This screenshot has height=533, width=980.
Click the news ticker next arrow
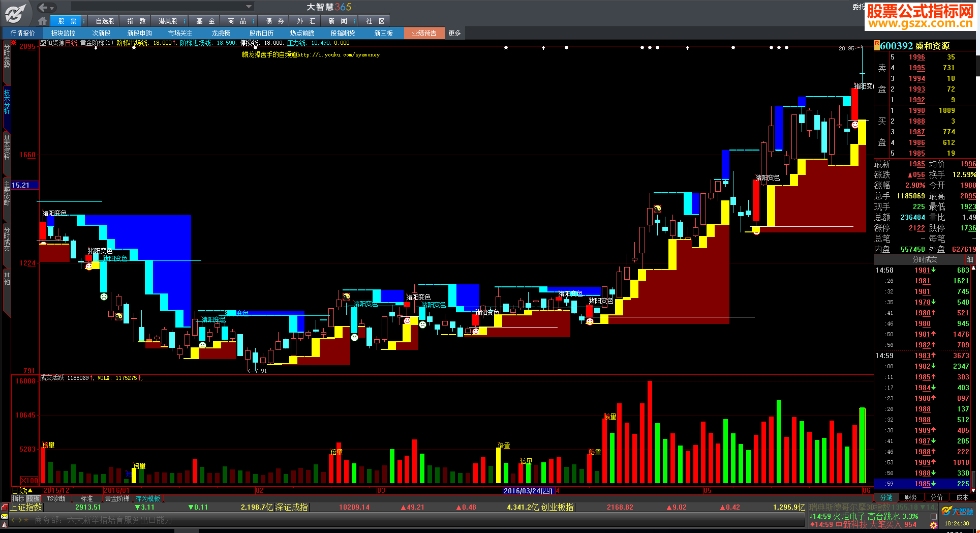[x=20, y=520]
